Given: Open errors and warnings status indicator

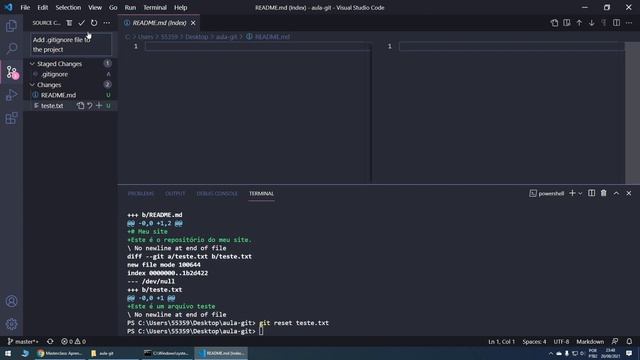Looking at the screenshot, I should pyautogui.click(x=73, y=341).
